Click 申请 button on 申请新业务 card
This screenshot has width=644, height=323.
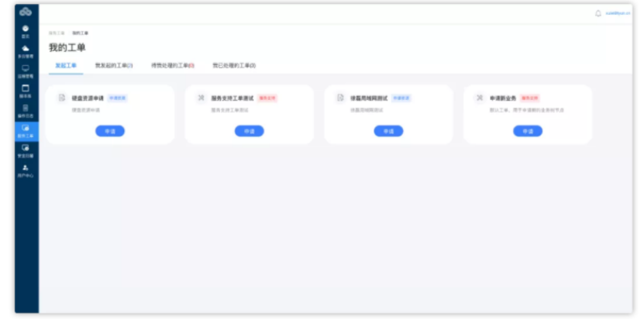coord(528,131)
